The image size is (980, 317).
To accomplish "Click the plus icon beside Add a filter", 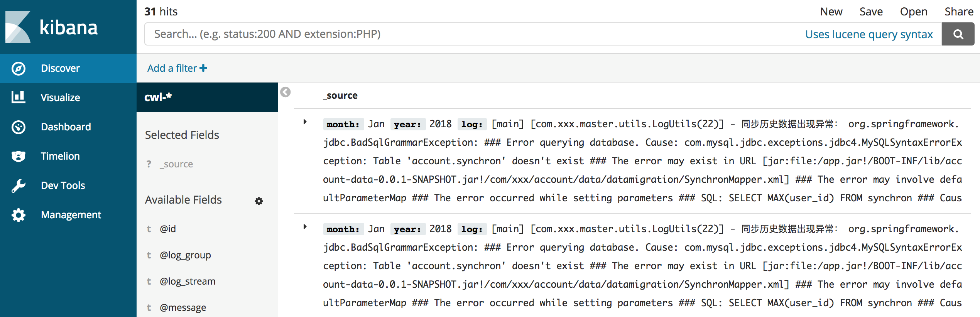I will pos(203,68).
